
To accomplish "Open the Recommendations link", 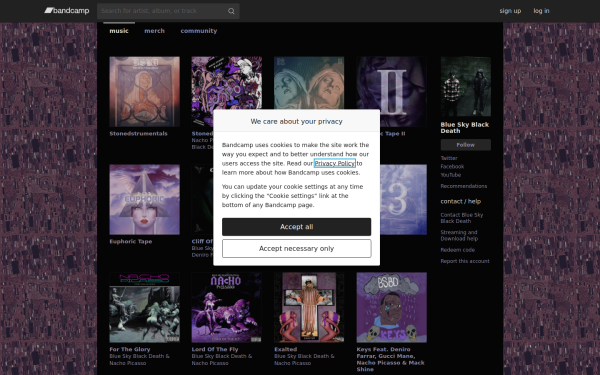I will point(464,186).
